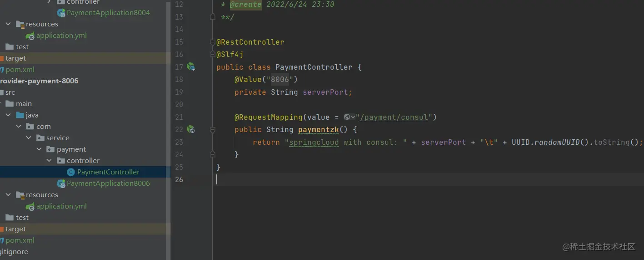644x260 pixels.
Task: Select the target folder above gitignore's pom.xml
Action: 15,229
